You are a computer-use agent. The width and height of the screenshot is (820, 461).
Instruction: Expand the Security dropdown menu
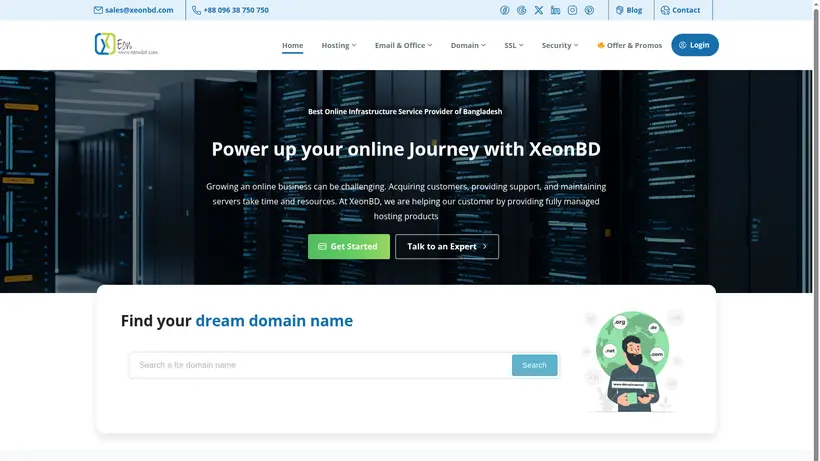(560, 45)
